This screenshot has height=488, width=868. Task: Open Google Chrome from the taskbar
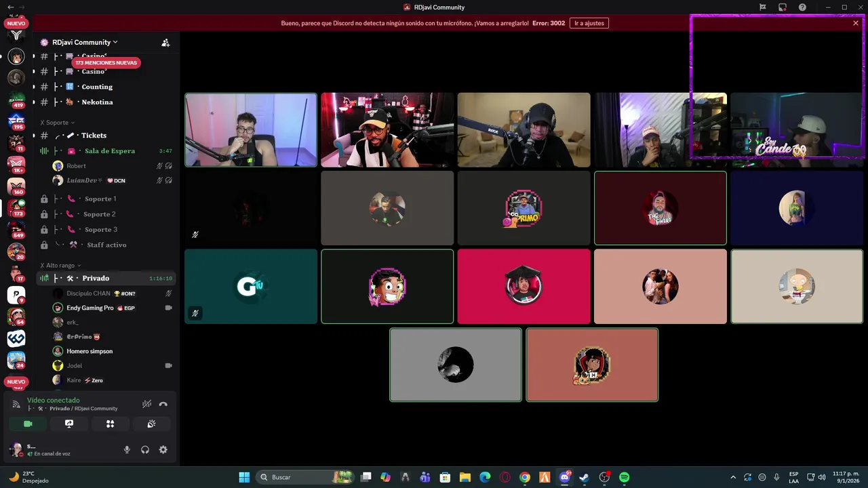pos(525,477)
